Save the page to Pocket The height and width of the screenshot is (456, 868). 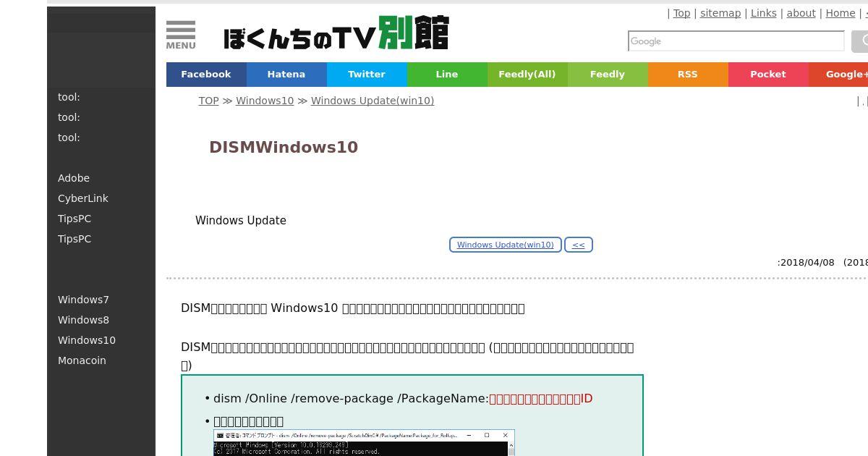click(768, 75)
